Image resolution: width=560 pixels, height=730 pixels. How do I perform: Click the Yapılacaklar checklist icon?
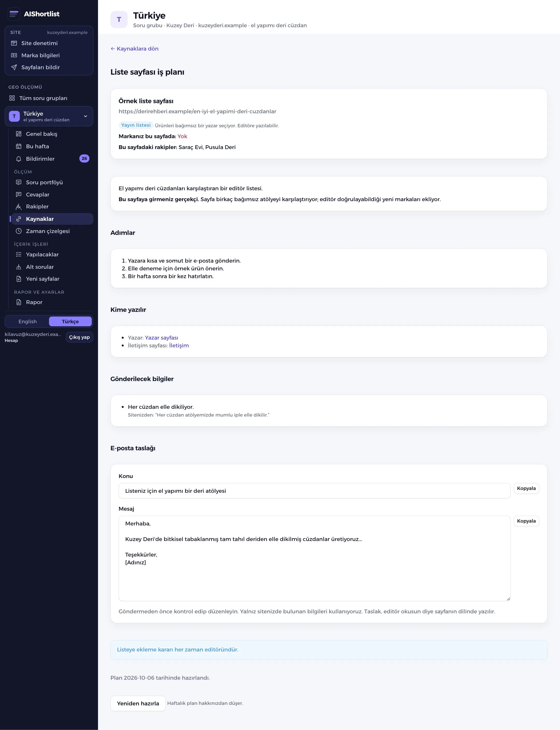19,254
